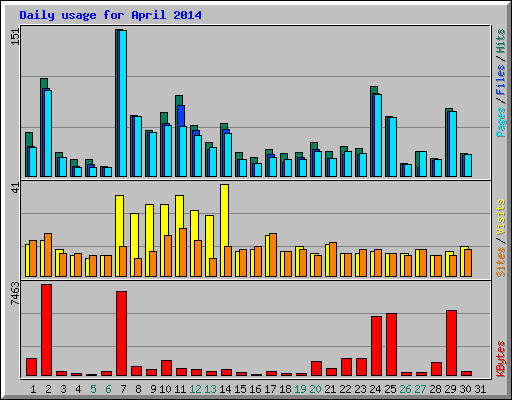Click green weekend day "27" label
Screen dimensions: 512x400
[420, 389]
